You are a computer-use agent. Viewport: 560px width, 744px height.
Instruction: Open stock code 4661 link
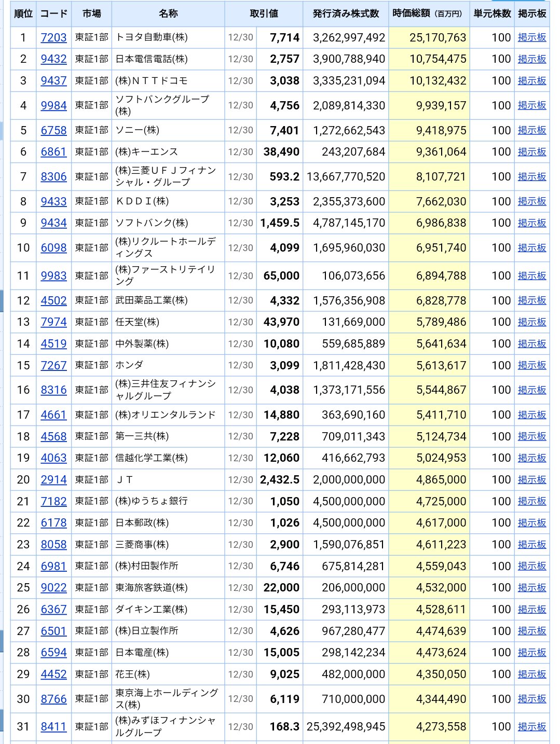(x=54, y=415)
